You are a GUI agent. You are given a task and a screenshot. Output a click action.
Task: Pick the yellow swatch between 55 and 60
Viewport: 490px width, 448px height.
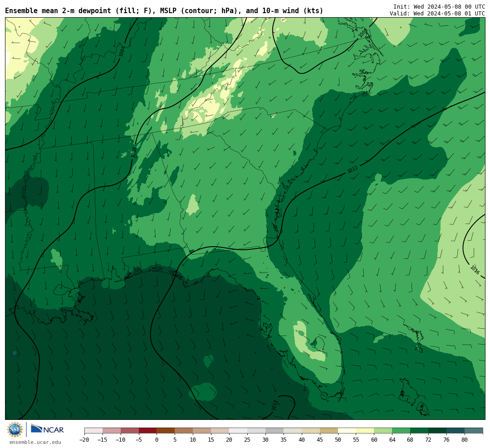click(x=365, y=431)
